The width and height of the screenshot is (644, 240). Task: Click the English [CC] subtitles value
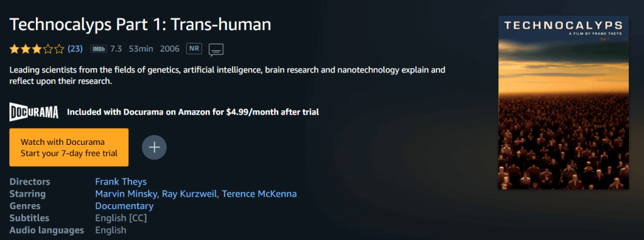point(121,218)
